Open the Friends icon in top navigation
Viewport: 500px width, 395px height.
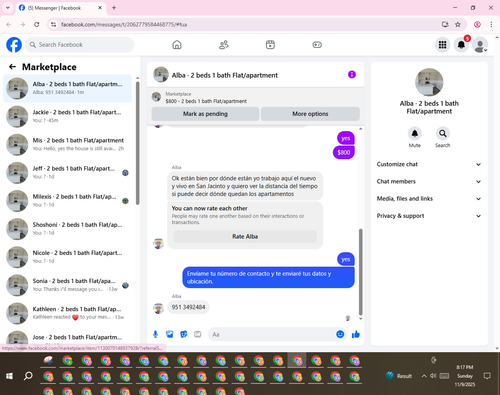(x=224, y=45)
